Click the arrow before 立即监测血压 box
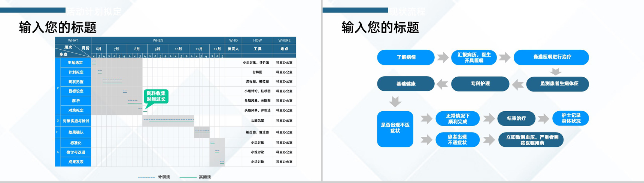 [489, 140]
